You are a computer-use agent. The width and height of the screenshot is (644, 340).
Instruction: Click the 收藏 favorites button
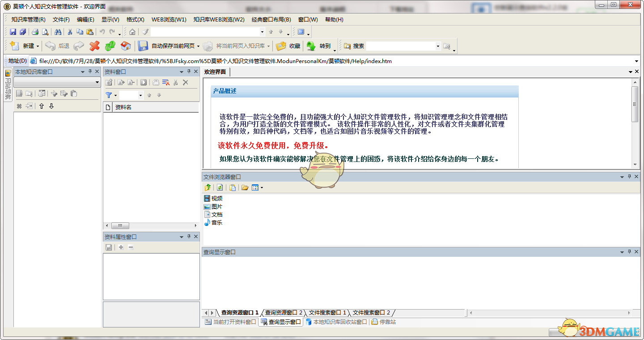point(288,46)
